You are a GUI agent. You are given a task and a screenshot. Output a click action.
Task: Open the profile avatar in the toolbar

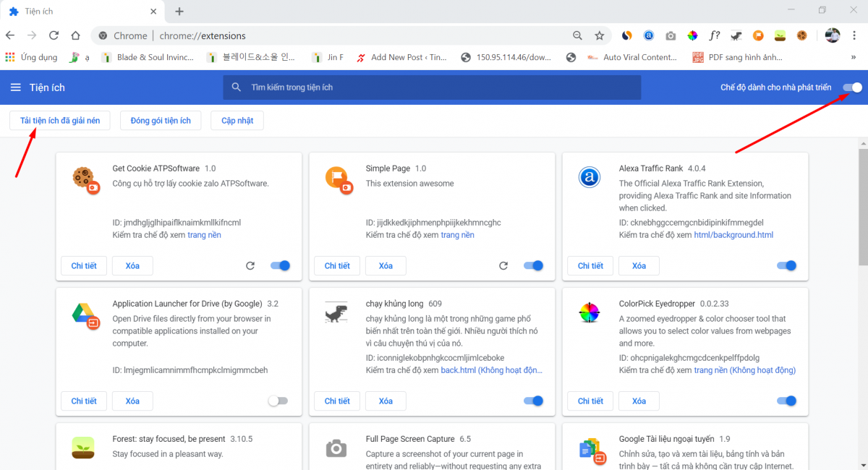(833, 35)
